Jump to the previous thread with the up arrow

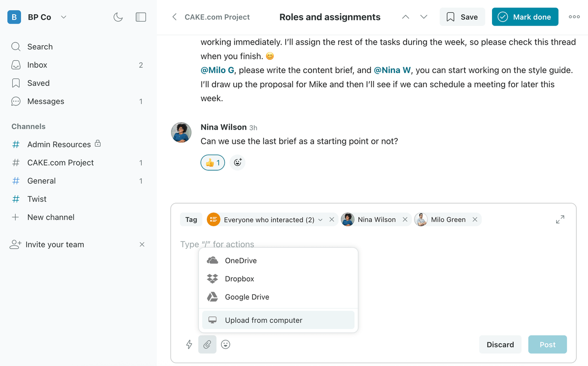pos(405,17)
